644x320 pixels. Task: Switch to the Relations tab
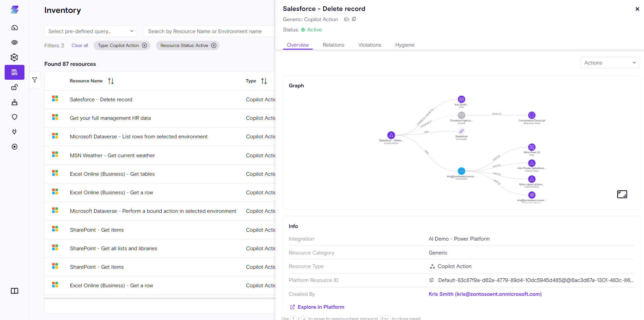(333, 45)
